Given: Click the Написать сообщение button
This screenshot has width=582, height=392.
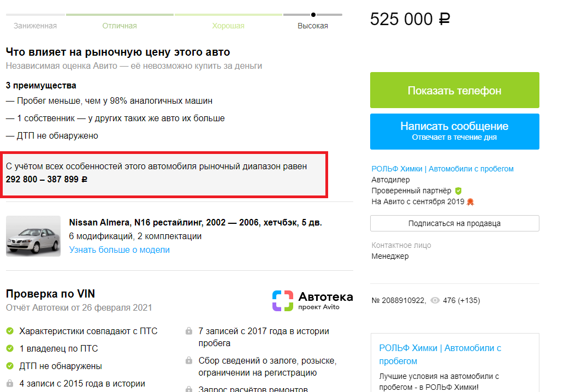Looking at the screenshot, I should (454, 132).
